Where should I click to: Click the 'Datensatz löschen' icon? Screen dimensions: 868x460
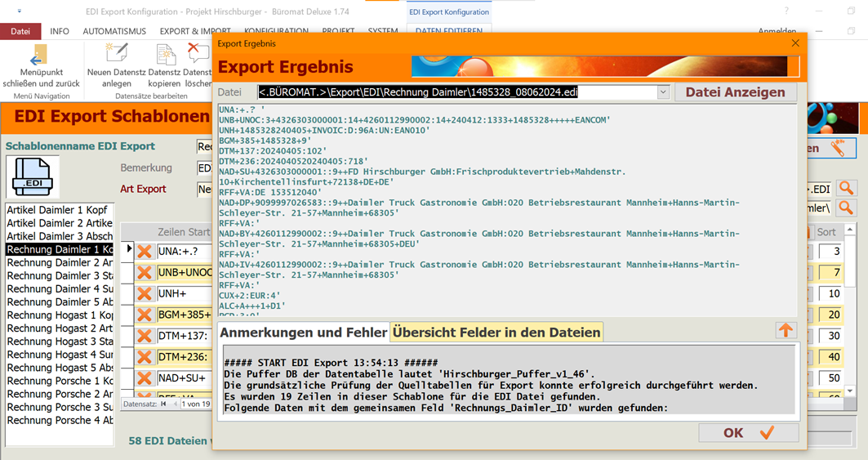click(198, 55)
